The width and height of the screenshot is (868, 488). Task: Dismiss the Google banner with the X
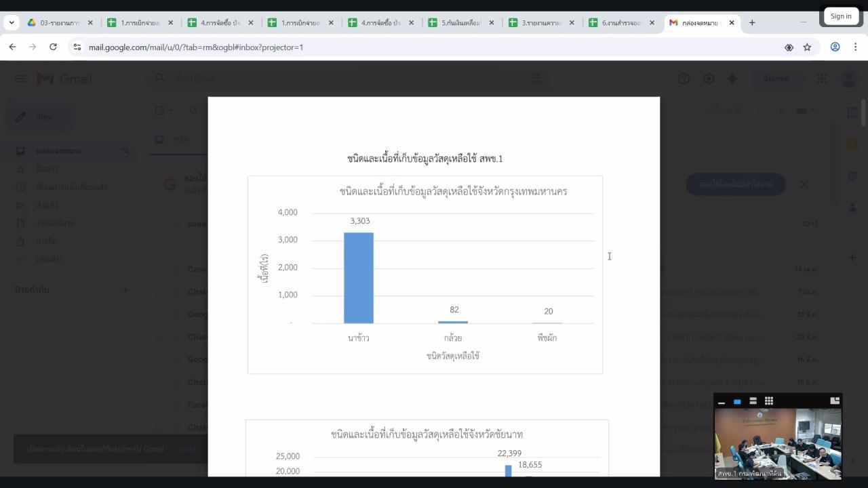click(x=804, y=184)
